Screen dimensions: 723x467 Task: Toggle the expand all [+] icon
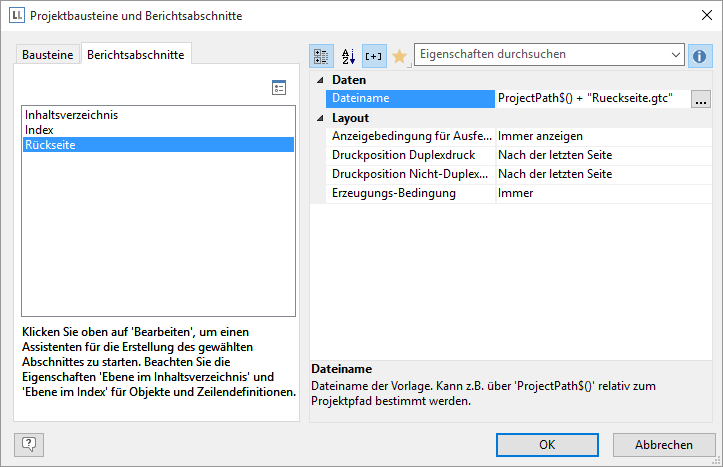374,56
